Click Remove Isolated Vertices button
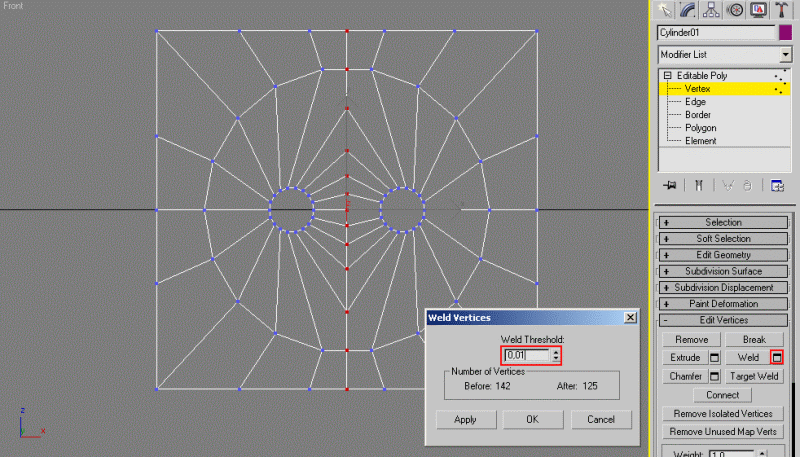 pos(723,414)
